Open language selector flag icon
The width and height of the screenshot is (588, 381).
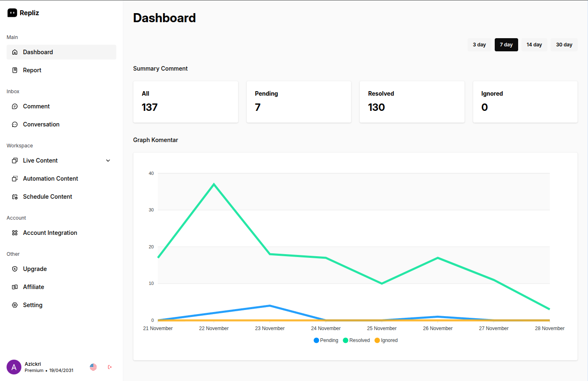click(93, 367)
